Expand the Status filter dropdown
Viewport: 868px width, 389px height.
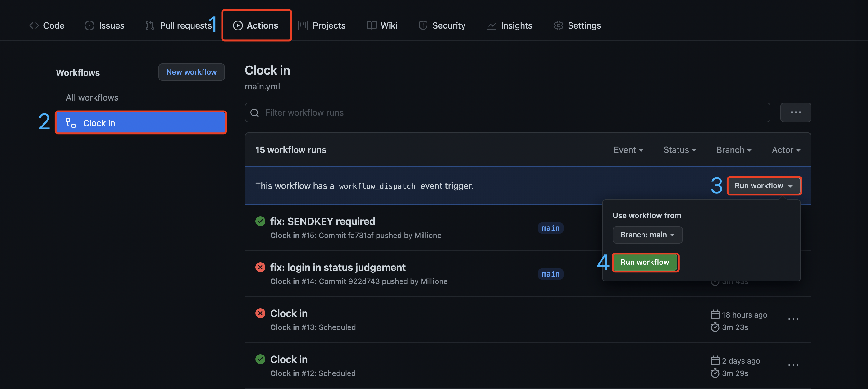pos(679,150)
